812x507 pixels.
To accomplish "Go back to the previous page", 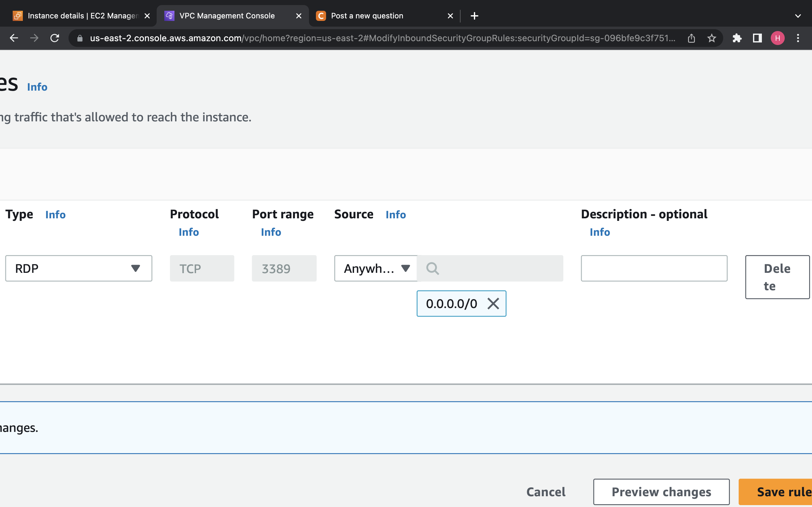I will [14, 38].
